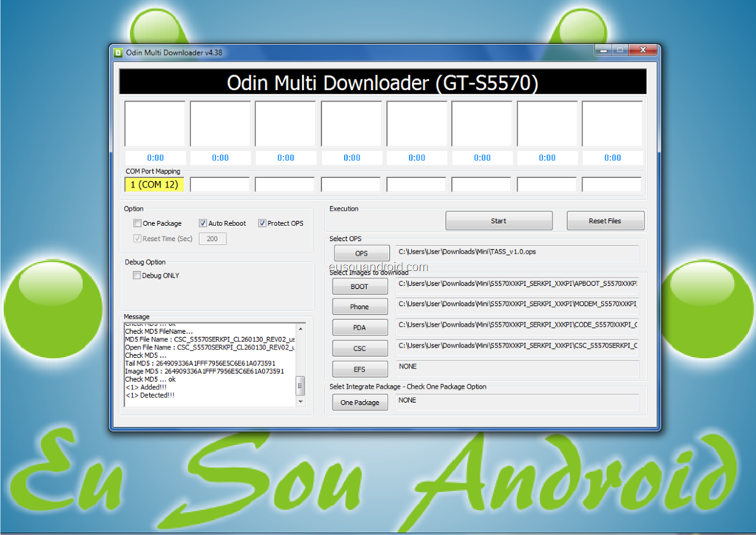This screenshot has width=756, height=535.
Task: Click the Odin Multi Downloader (GT-S5570) banner
Action: pos(383,82)
